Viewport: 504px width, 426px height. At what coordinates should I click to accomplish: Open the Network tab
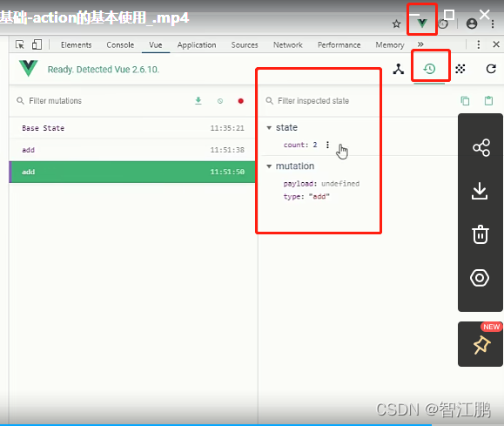coord(288,45)
